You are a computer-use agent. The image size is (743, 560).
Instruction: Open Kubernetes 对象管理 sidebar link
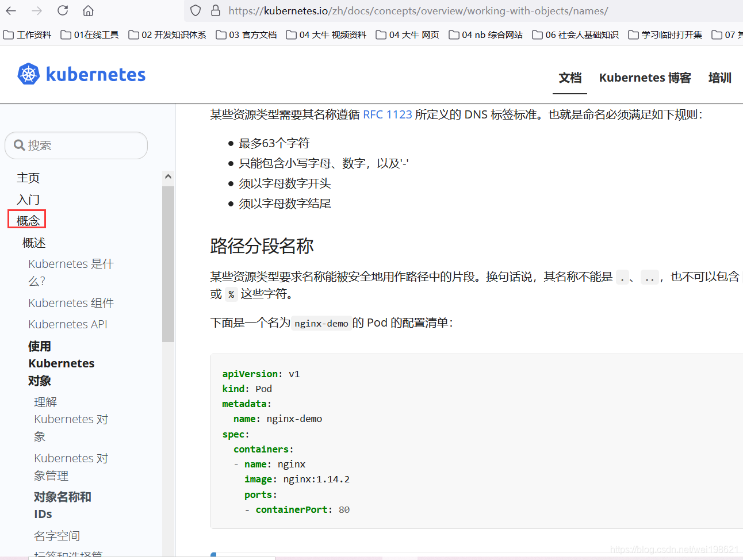pyautogui.click(x=71, y=467)
